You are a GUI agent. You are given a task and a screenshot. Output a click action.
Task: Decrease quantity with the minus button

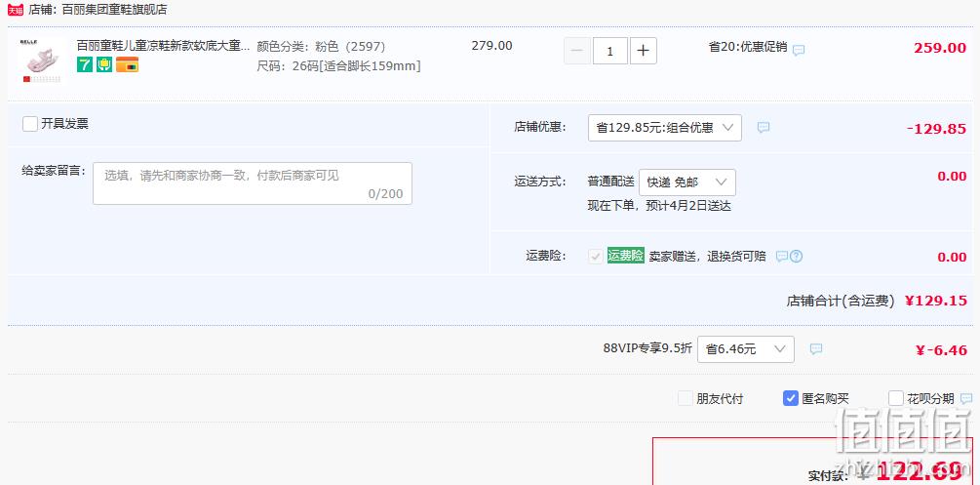click(577, 51)
